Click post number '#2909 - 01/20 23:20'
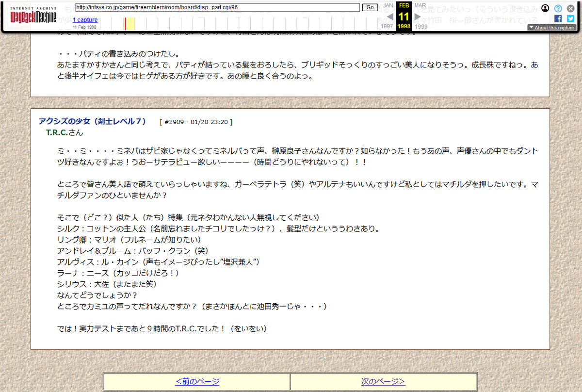This screenshot has width=582, height=392. pos(196,122)
